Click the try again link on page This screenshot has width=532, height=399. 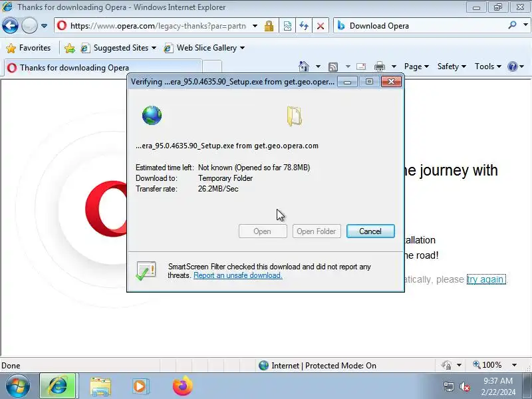[x=486, y=279]
